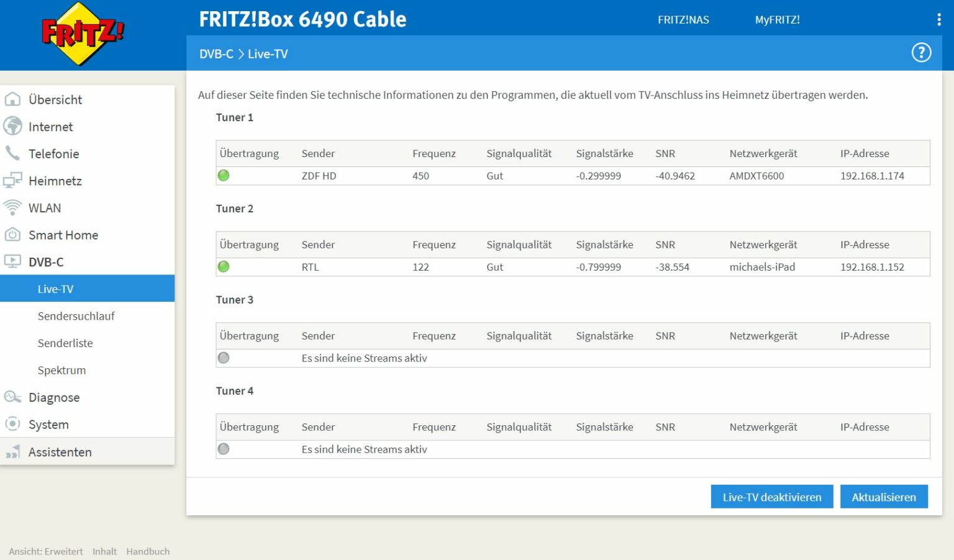Open help via the question mark icon
Screen dimensions: 954x560
point(921,53)
